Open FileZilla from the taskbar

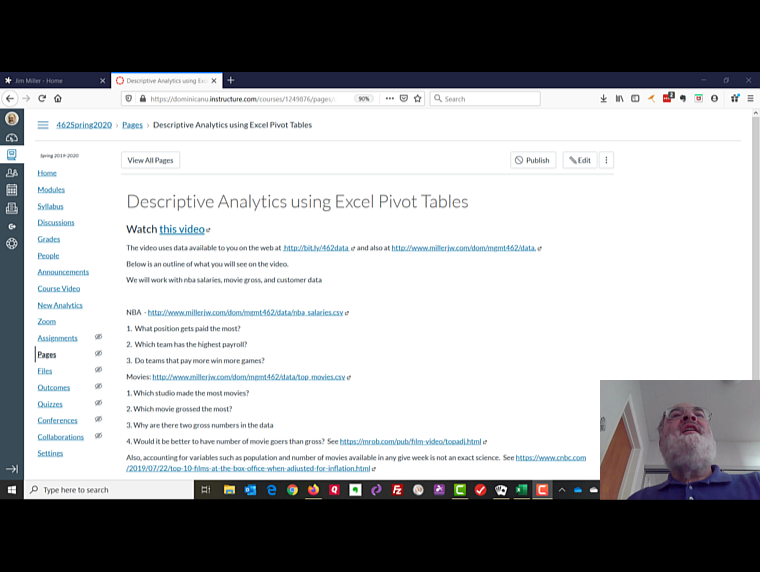pos(397,490)
